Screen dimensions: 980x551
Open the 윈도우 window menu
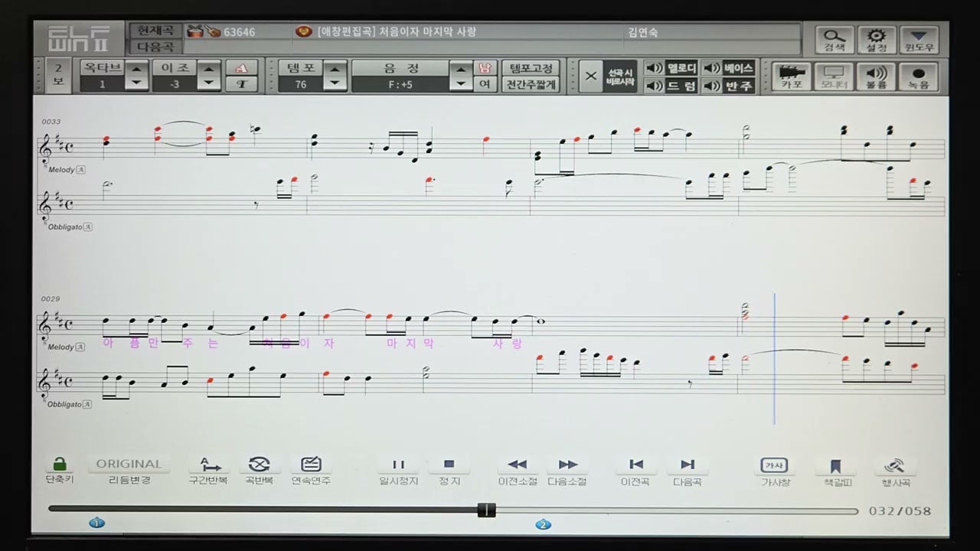(x=919, y=39)
